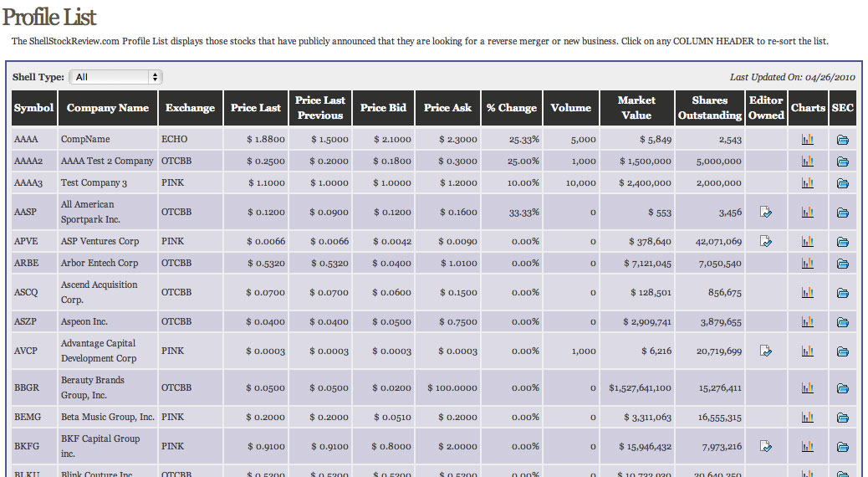The width and height of the screenshot is (868, 477).
Task: Sort by Market Value column header
Action: (636, 108)
